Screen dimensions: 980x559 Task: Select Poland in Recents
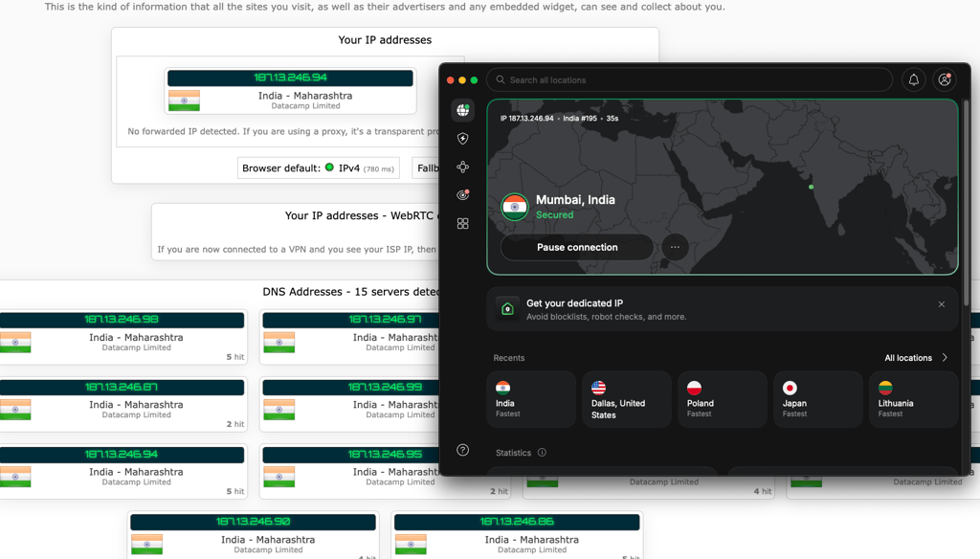click(x=723, y=399)
